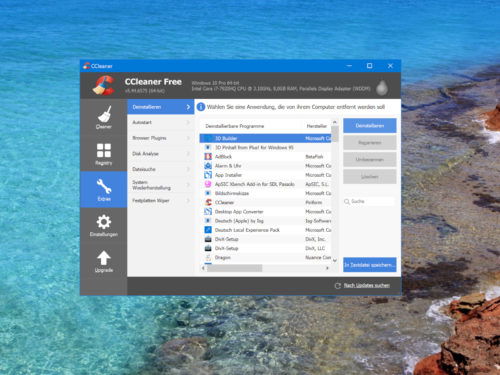Click the AdBlock program icon in the list
The height and width of the screenshot is (375, 500).
coord(208,156)
